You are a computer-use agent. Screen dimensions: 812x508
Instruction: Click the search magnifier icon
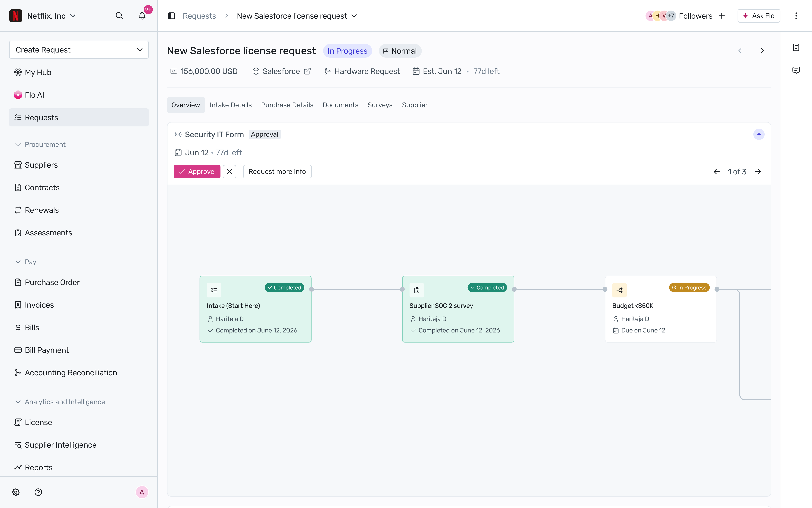click(120, 16)
